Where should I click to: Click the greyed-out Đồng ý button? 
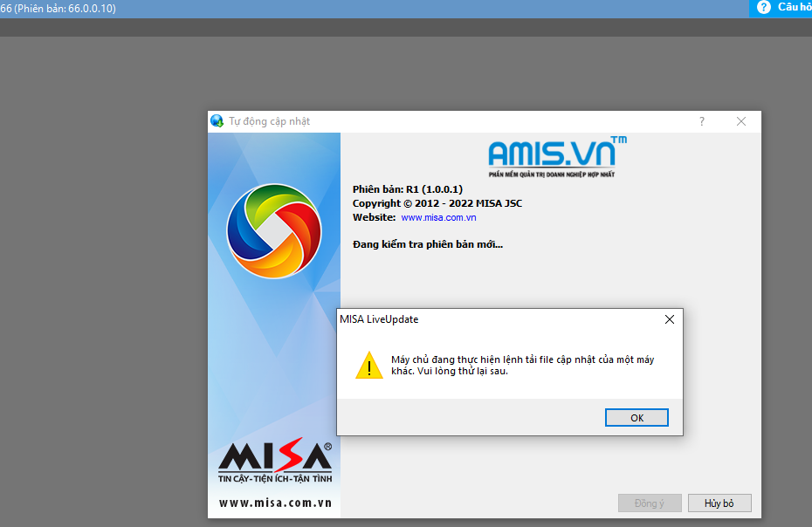click(x=650, y=503)
